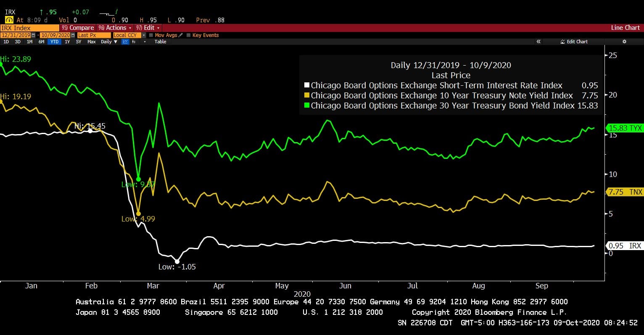
Task: Click the Jun label on time axis
Action: click(x=345, y=286)
